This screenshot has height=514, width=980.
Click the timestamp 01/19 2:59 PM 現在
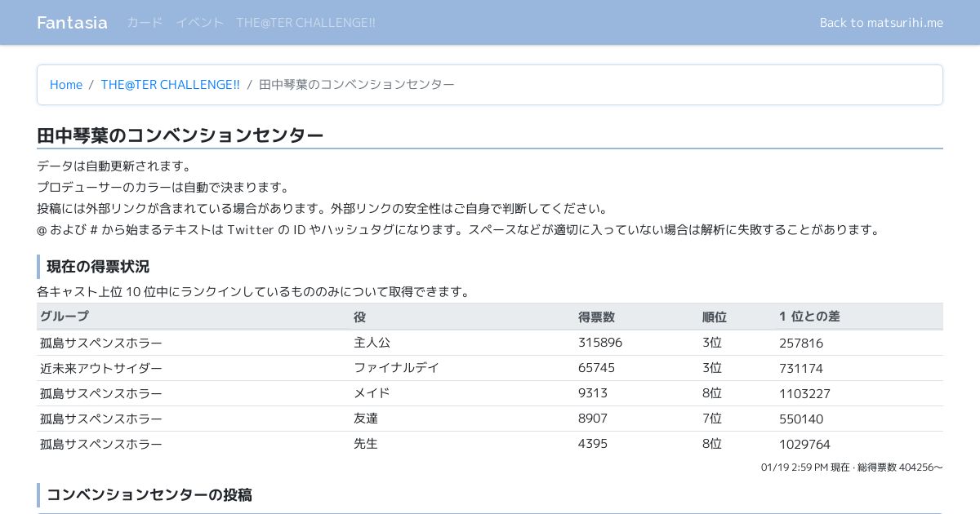(x=805, y=467)
